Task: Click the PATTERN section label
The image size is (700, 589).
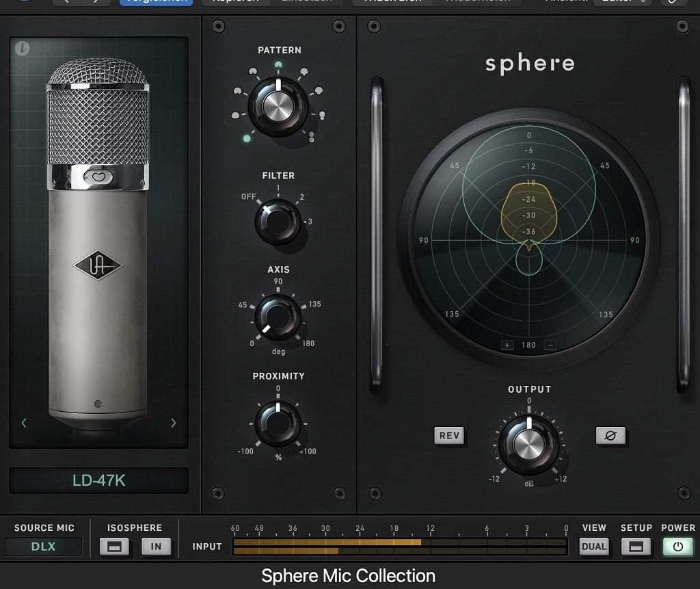Action: 280,50
